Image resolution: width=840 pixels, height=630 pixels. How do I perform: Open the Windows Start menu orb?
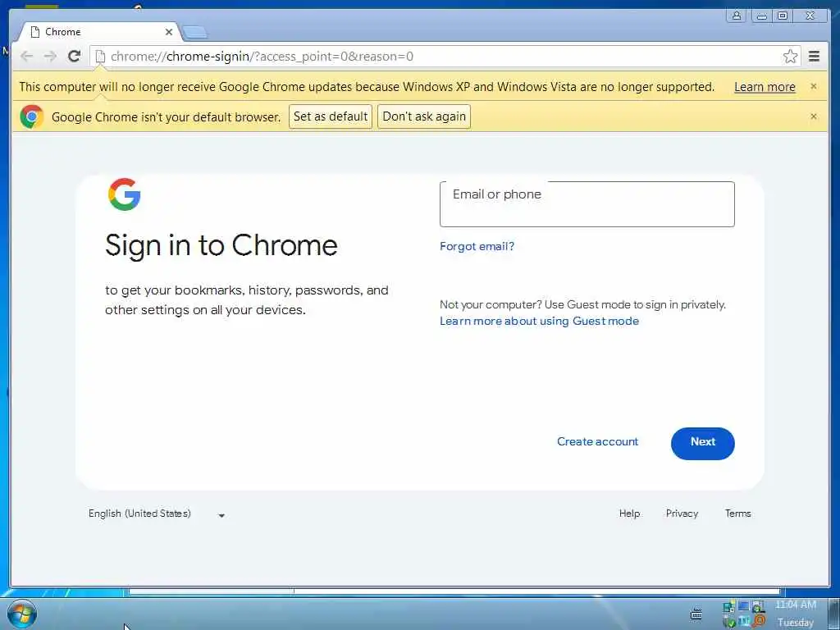(22, 614)
